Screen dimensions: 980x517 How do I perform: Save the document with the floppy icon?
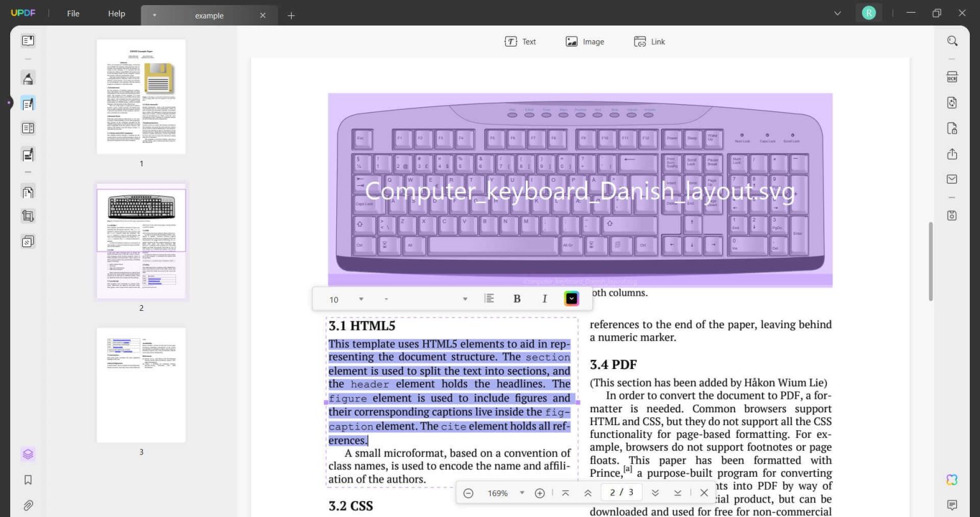[x=951, y=215]
